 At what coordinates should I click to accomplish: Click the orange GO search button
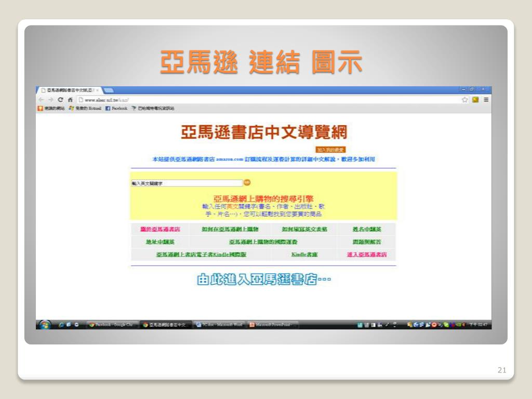247,182
